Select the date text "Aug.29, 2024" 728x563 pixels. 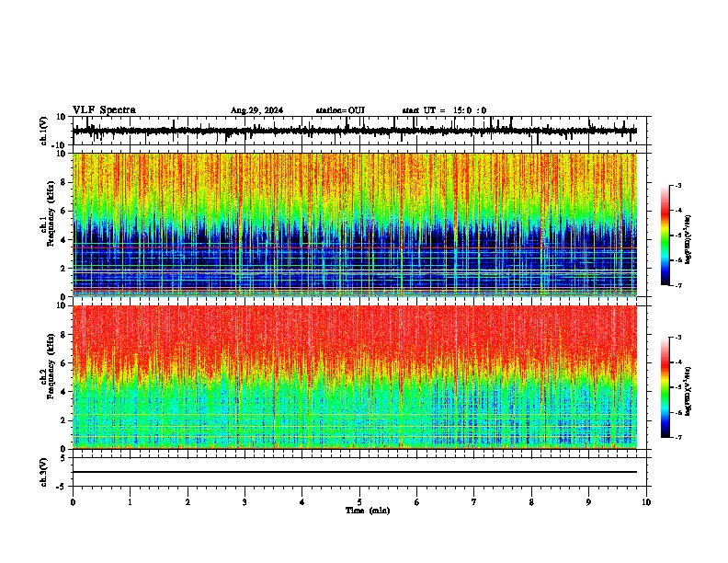[x=256, y=110]
